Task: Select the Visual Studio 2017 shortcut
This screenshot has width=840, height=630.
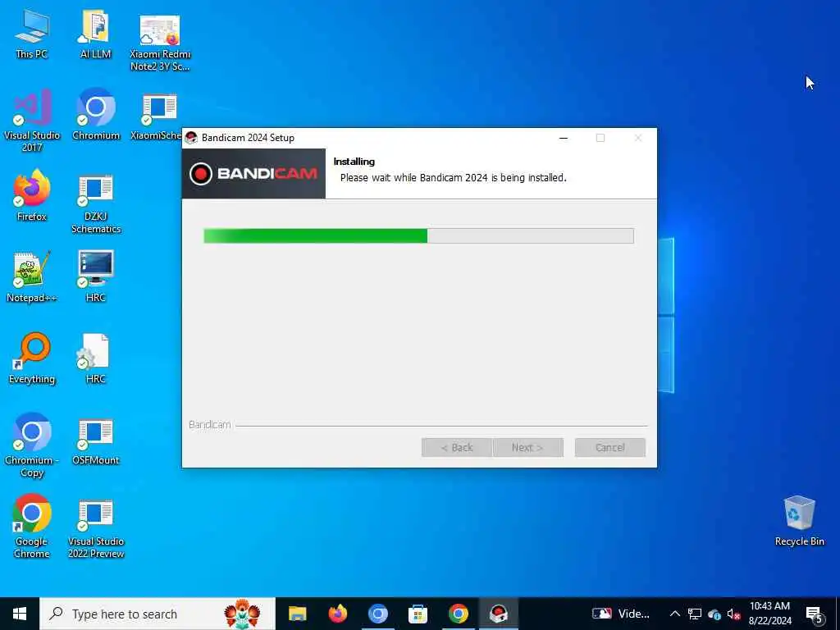Action: pos(32,121)
